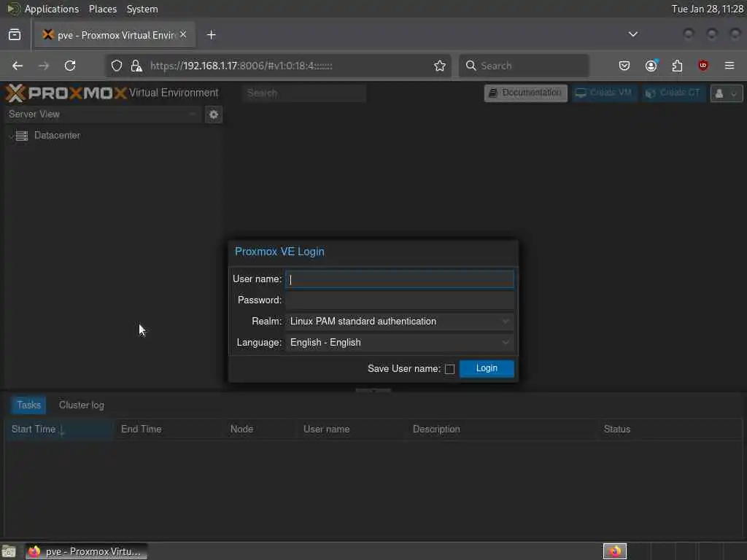This screenshot has height=560, width=747.
Task: List all tabs via the chevron
Action: tap(633, 34)
